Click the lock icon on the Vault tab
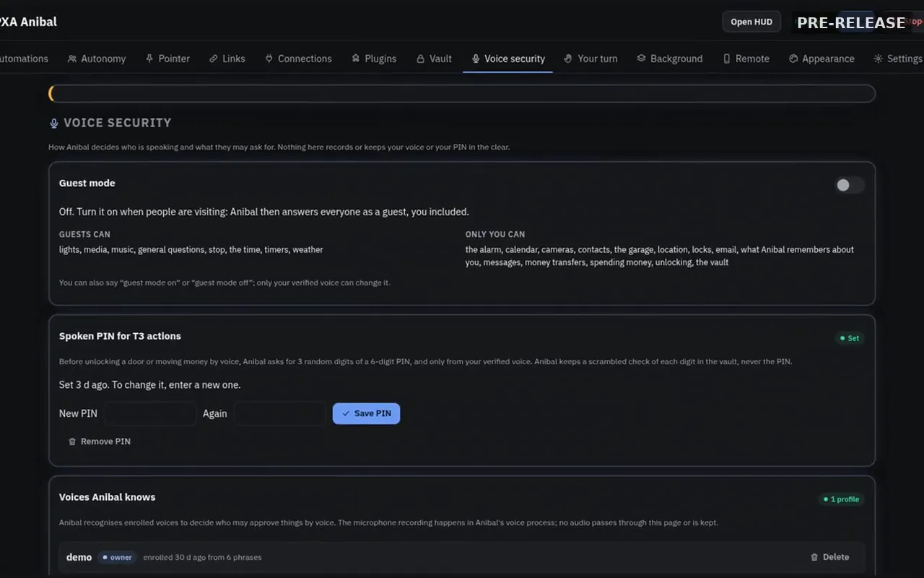Image resolution: width=924 pixels, height=578 pixels. 420,59
